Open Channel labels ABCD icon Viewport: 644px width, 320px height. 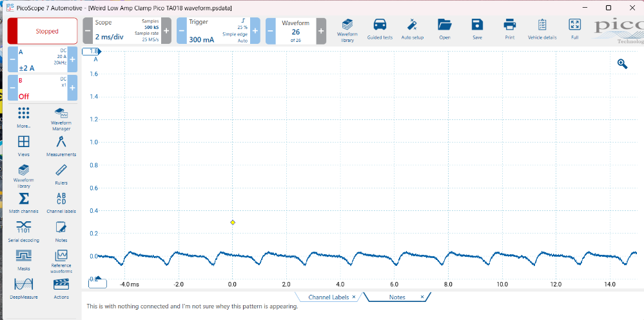(61, 203)
